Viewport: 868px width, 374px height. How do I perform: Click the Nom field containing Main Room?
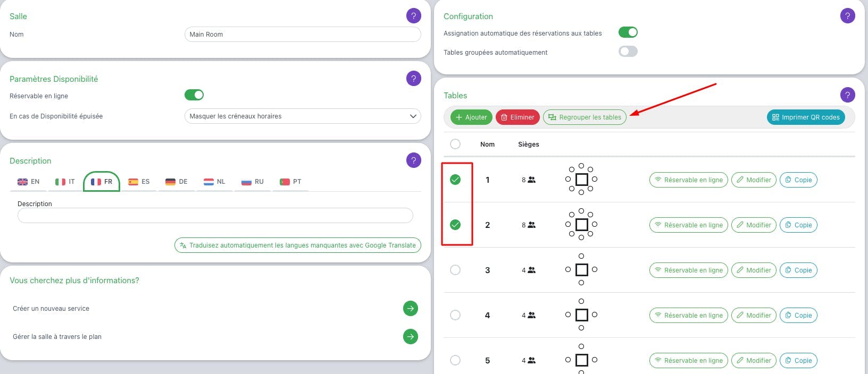click(303, 35)
